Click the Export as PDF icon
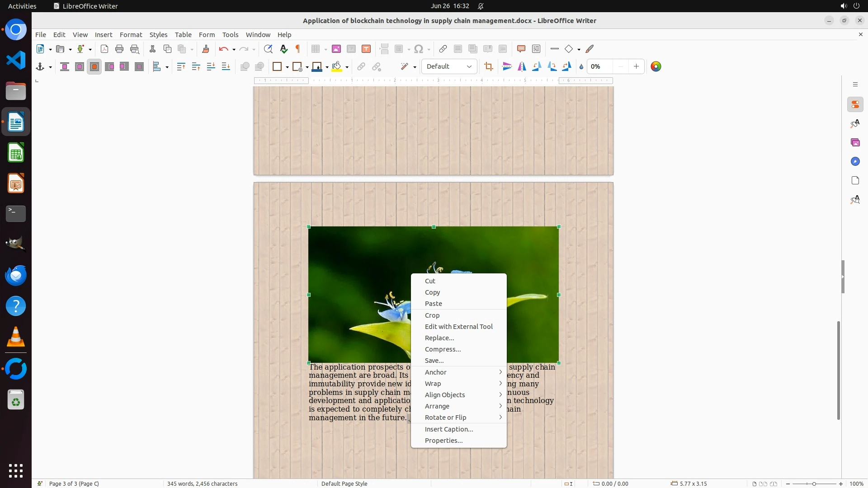This screenshot has width=868, height=488. [x=104, y=49]
